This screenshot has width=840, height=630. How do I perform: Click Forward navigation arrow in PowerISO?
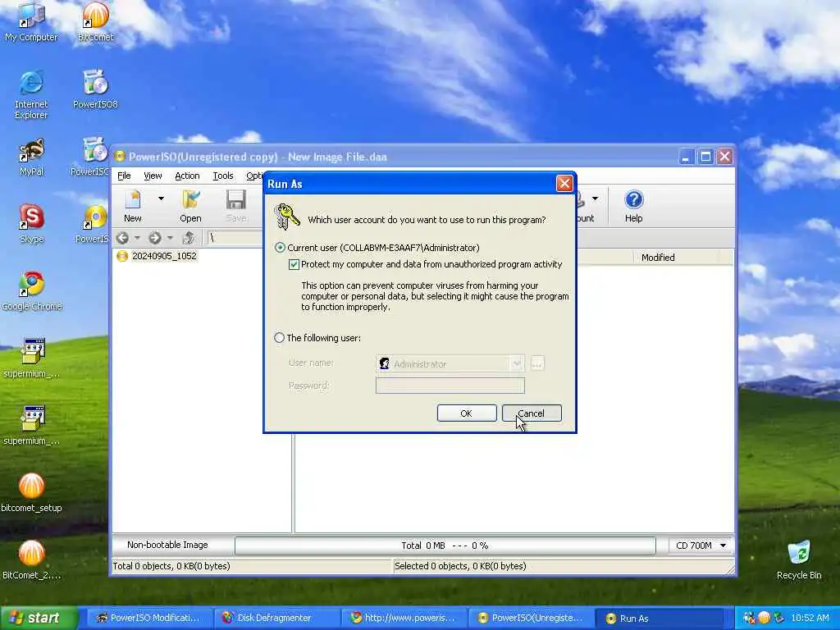pos(155,237)
